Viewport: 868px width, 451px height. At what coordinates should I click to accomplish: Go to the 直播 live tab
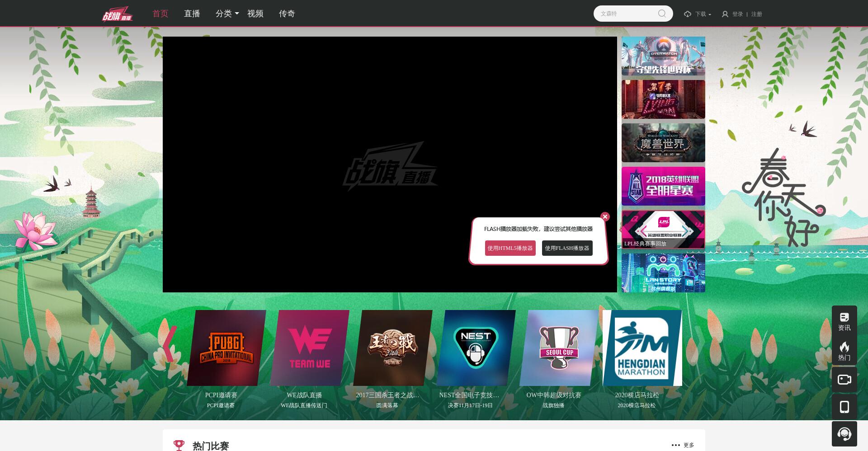point(192,14)
